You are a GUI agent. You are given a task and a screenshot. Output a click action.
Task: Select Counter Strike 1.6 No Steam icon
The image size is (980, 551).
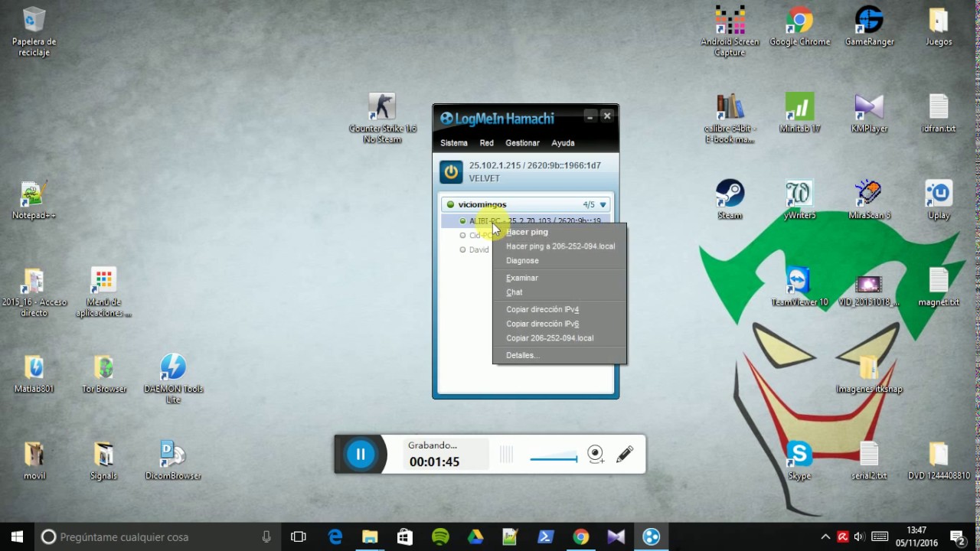tap(382, 119)
